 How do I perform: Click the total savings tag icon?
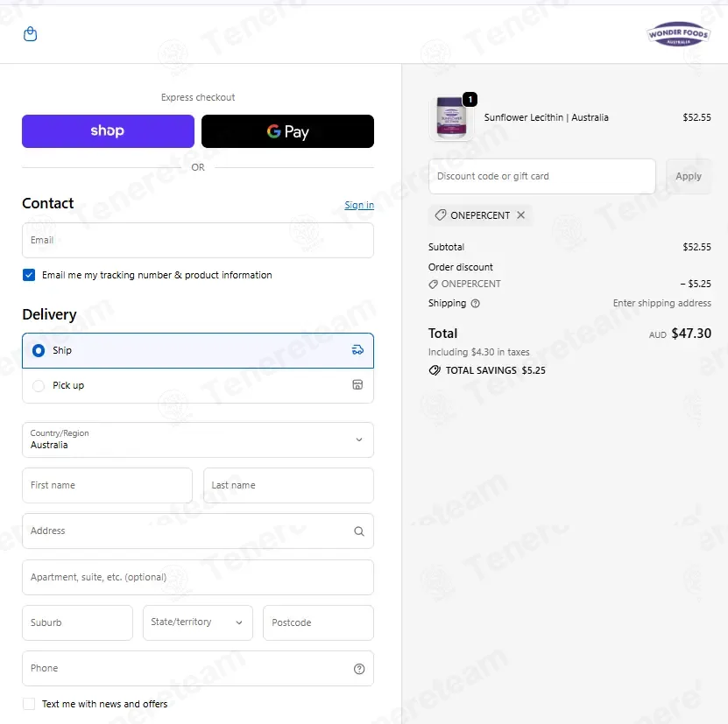click(435, 370)
